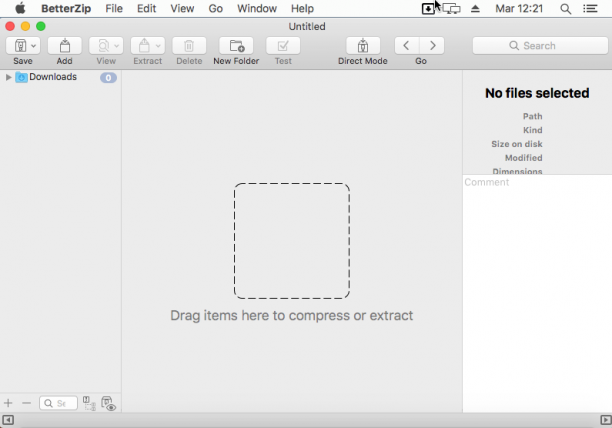Viewport: 612px width, 428px height.
Task: Click the Drag items here hint text
Action: click(292, 315)
